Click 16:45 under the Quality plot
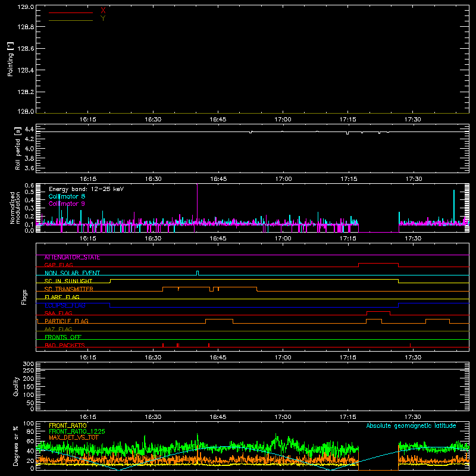The image size is (476, 476). 218,417
